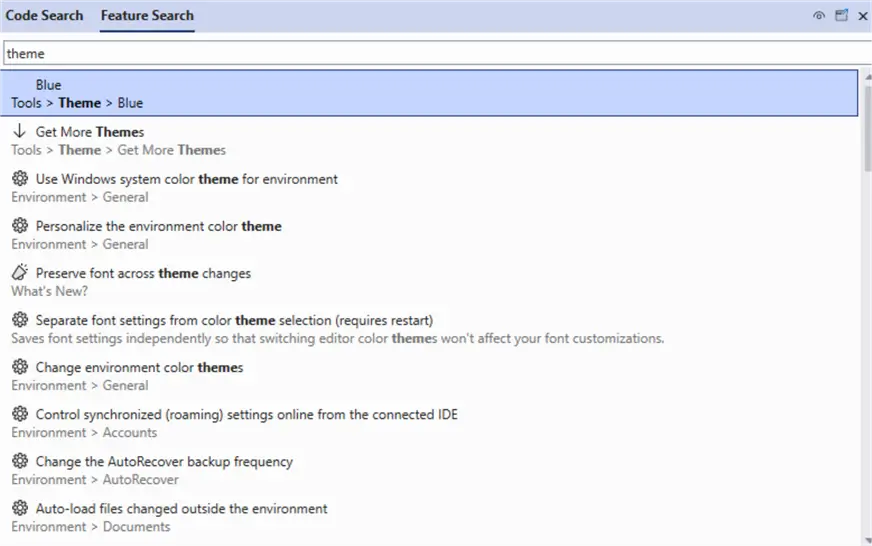The width and height of the screenshot is (872, 546).
Task: Click the What's New icon for Preserve font
Action: pos(19,273)
